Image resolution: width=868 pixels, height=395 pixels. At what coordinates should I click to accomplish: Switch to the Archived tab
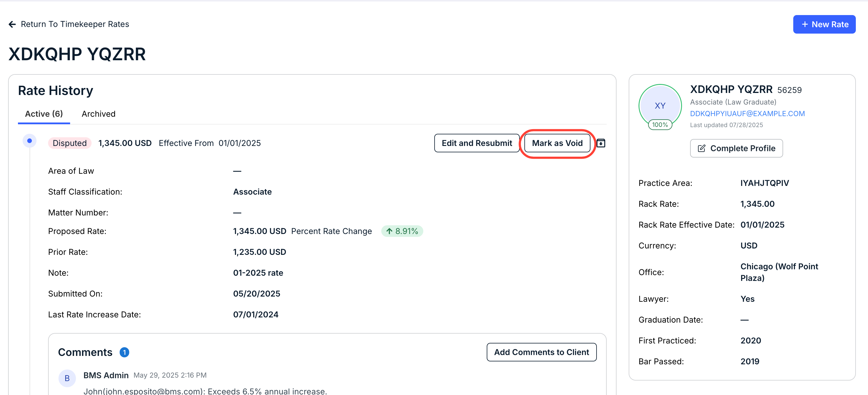tap(99, 114)
